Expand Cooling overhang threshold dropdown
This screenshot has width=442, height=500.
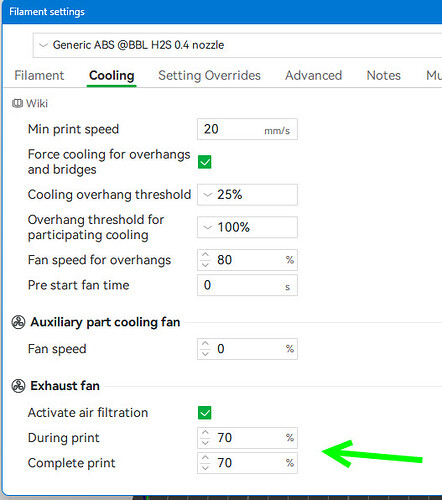(247, 195)
